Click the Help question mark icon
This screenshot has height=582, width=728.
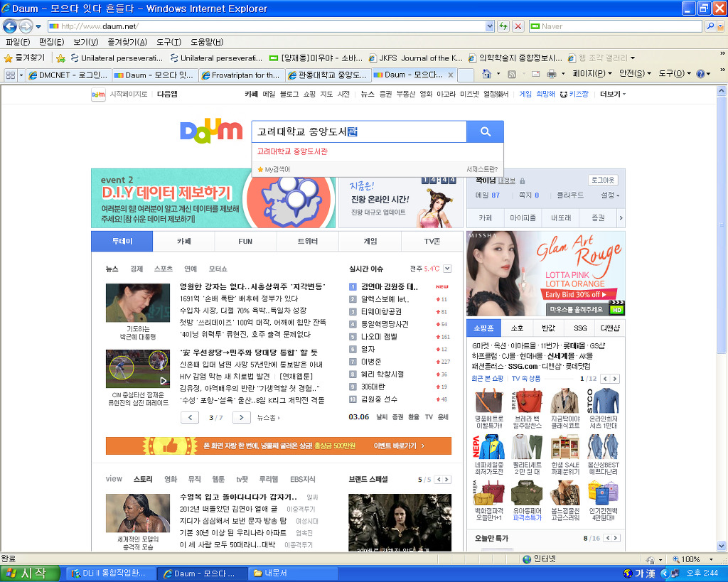click(700, 74)
